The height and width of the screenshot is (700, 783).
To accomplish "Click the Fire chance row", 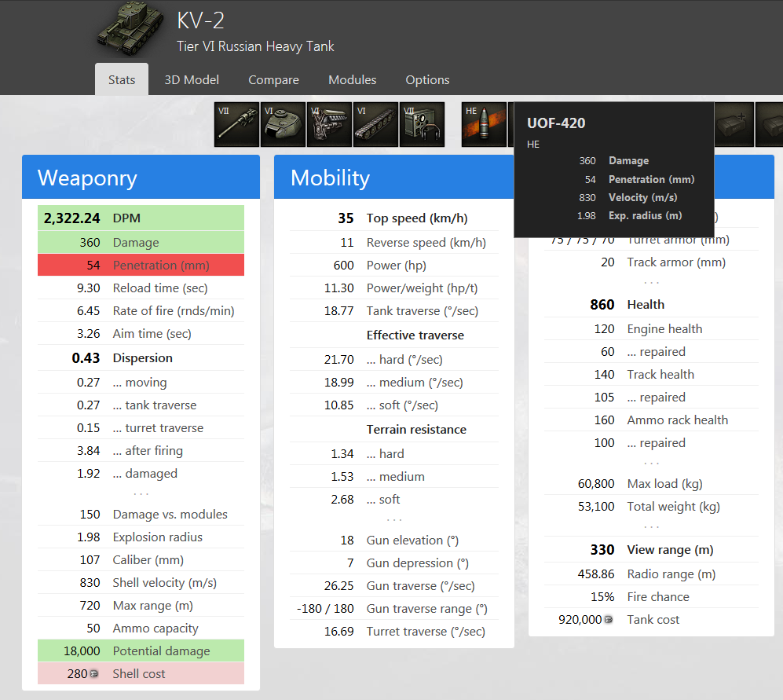I will coord(651,596).
